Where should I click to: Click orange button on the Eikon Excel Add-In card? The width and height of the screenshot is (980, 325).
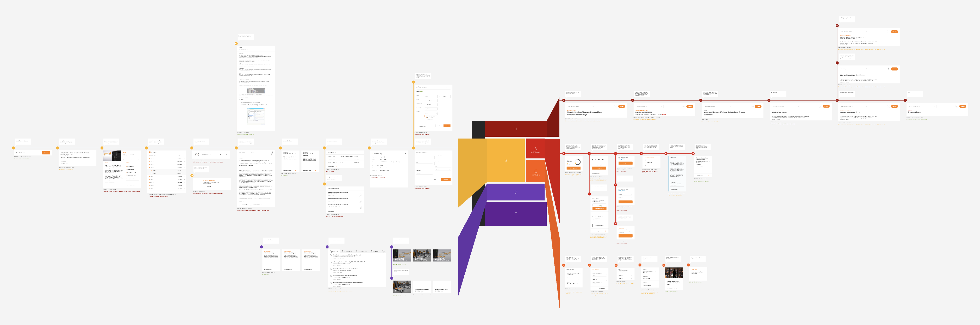pyautogui.click(x=621, y=106)
